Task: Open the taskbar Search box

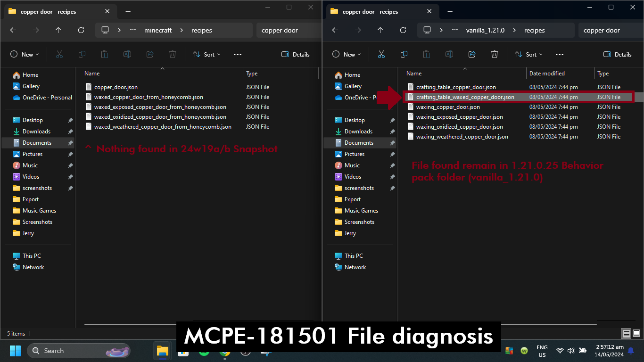Action: pyautogui.click(x=79, y=351)
